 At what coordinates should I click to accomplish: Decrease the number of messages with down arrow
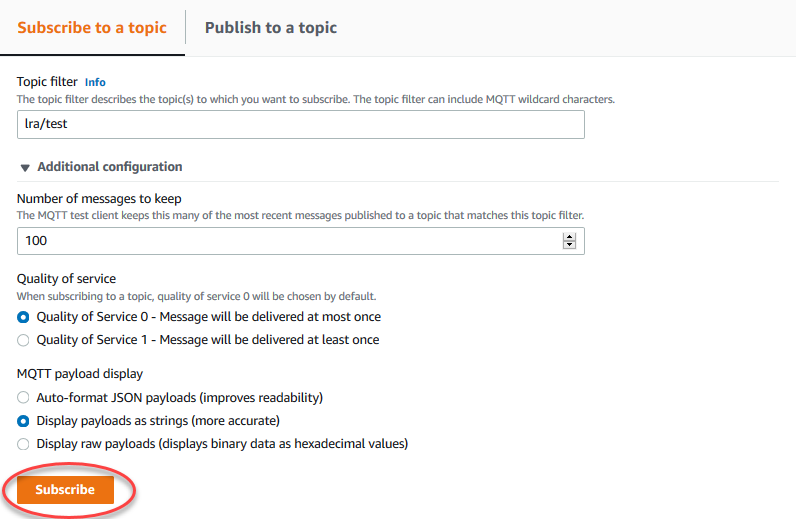click(570, 245)
